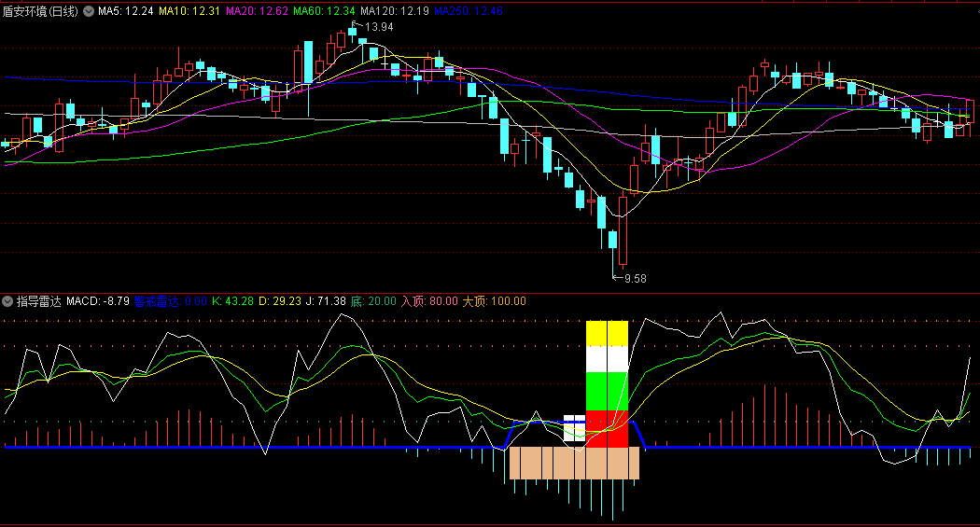This screenshot has width=980, height=527.
Task: Click the 指导雷达 indicator name
Action: coord(39,301)
